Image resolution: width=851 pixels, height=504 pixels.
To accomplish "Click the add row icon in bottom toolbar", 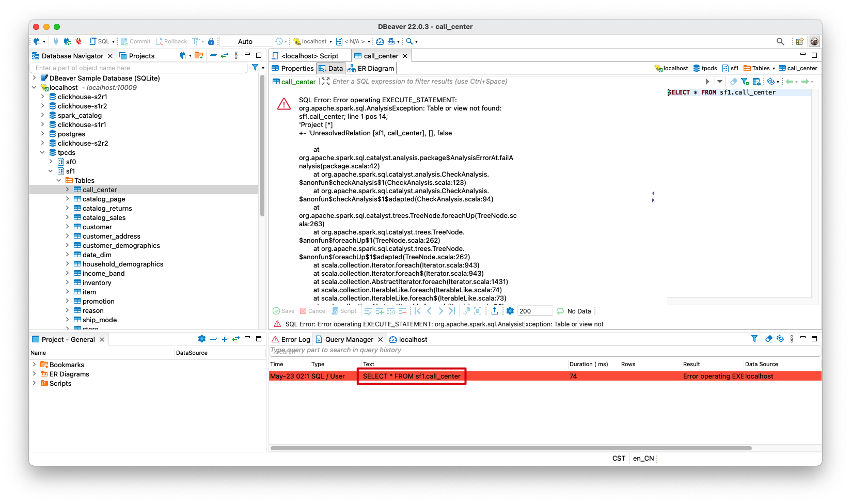I will coord(380,311).
